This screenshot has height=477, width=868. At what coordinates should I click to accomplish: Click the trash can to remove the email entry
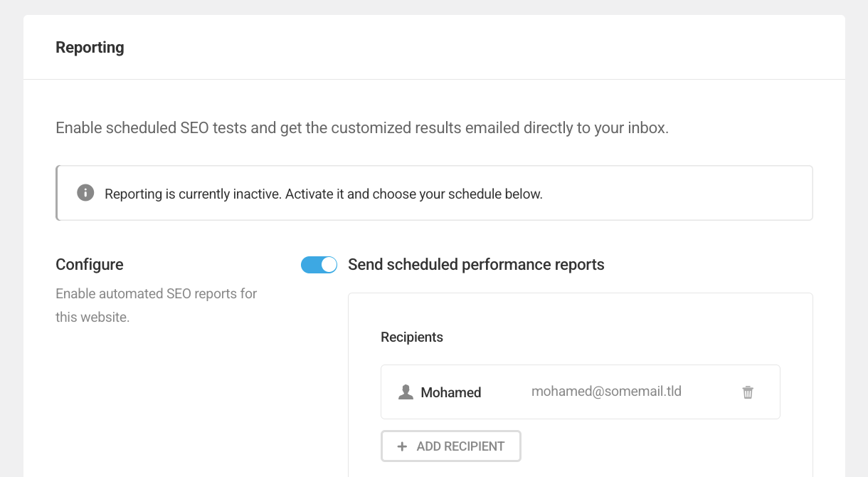coord(747,392)
